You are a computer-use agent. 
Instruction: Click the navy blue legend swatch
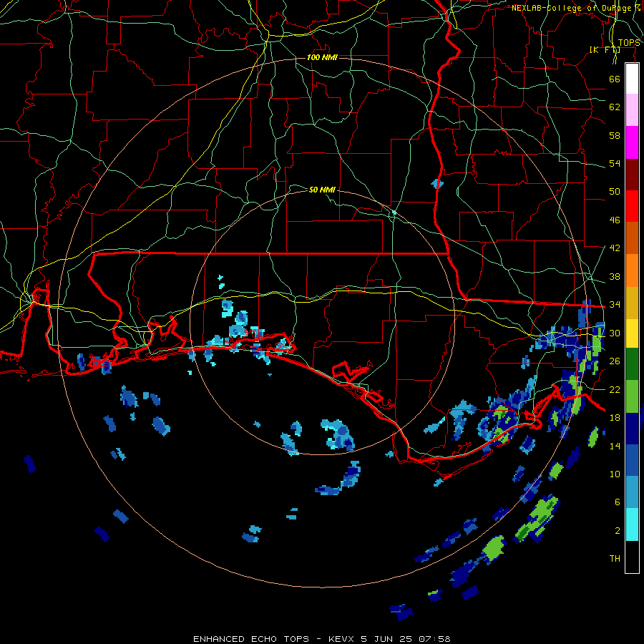click(x=632, y=429)
